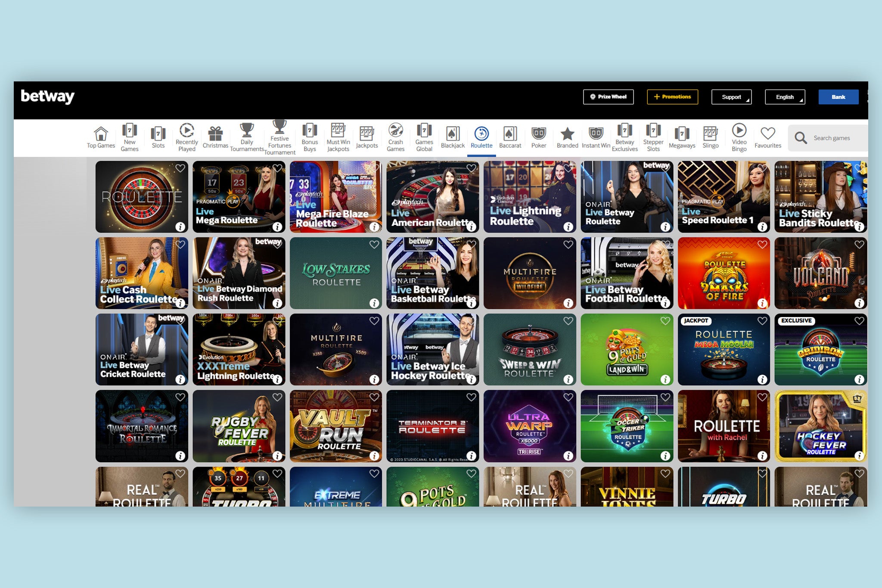Open Recently Played games
This screenshot has width=882, height=588.
(187, 138)
